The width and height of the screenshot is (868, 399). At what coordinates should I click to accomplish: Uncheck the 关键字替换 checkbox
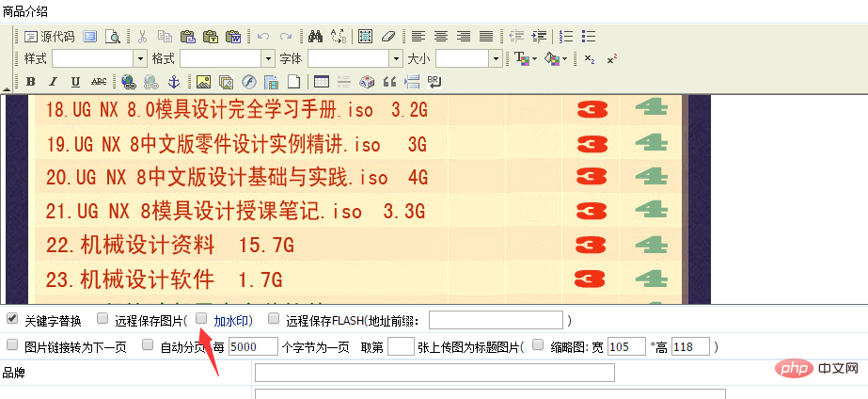click(x=11, y=318)
